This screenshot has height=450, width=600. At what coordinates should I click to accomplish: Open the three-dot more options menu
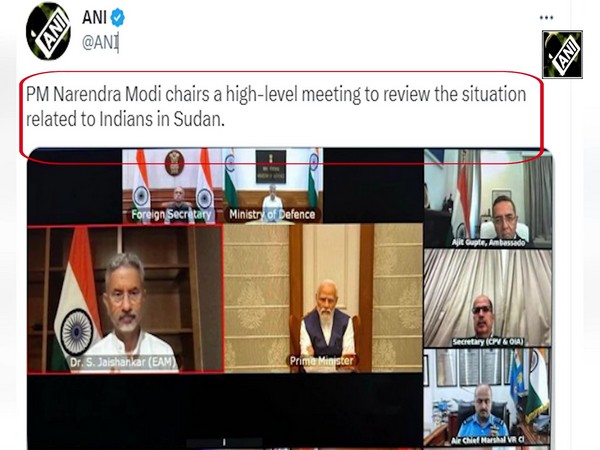[x=546, y=18]
